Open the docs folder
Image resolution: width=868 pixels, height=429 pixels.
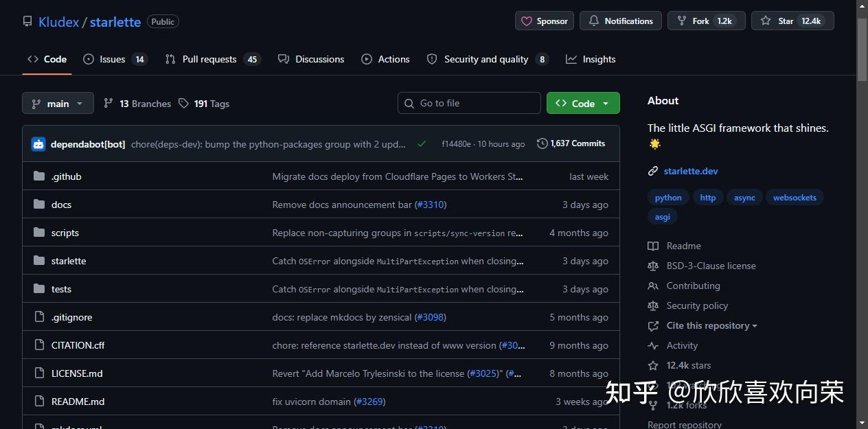(x=61, y=205)
